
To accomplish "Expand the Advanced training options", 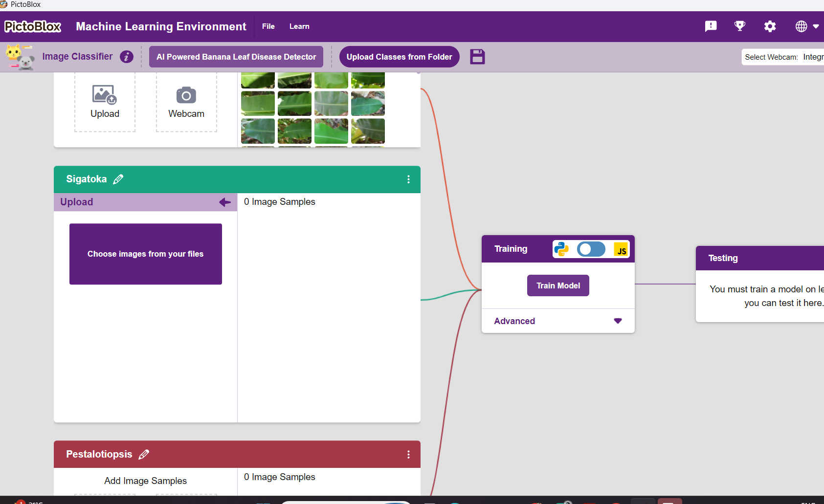I will click(x=558, y=321).
